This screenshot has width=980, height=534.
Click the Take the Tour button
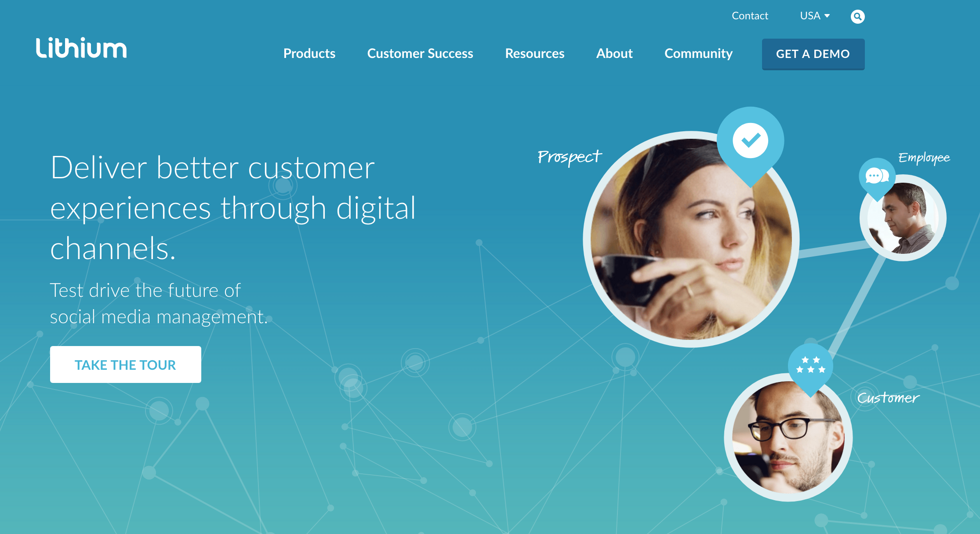[126, 364]
